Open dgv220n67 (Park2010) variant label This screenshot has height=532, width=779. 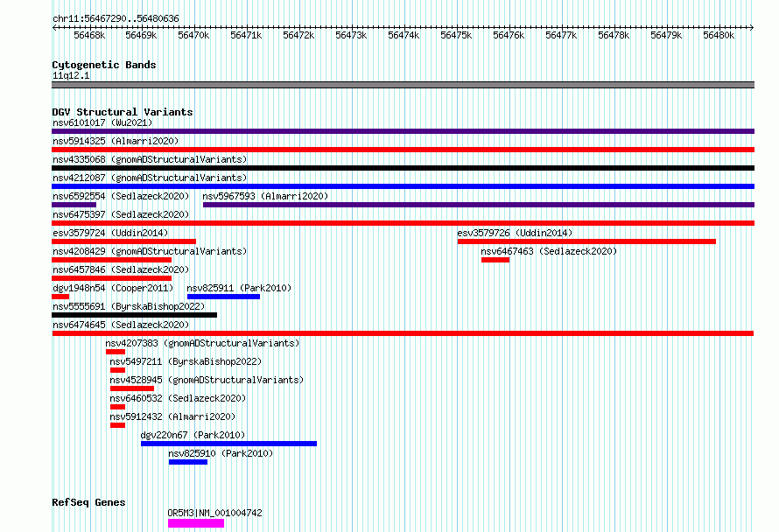193,435
